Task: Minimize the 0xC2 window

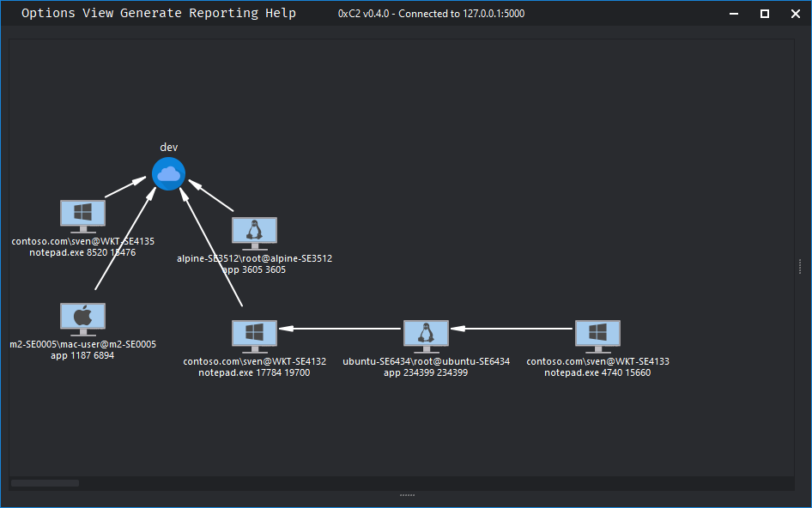Action: click(x=734, y=14)
